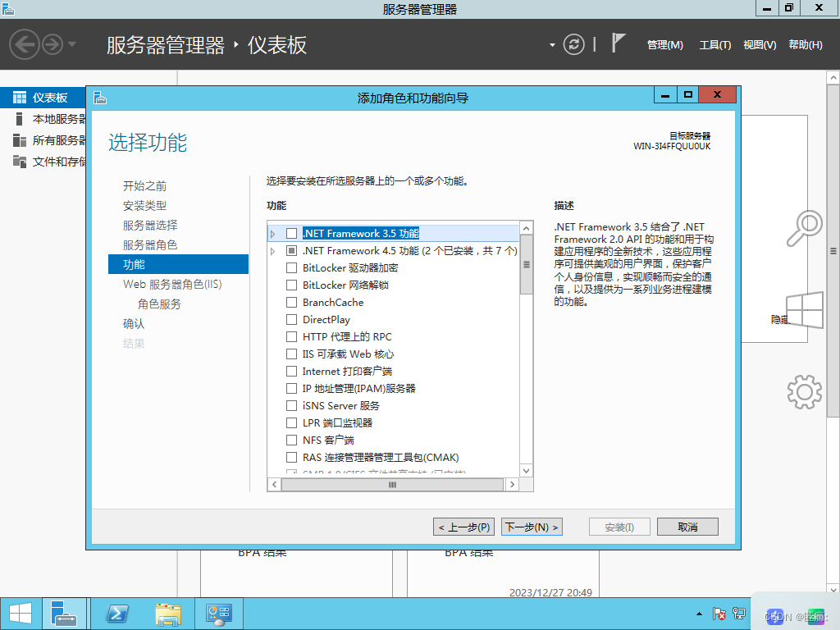Launch PowerShell from the taskbar
This screenshot has width=840, height=630.
[117, 614]
